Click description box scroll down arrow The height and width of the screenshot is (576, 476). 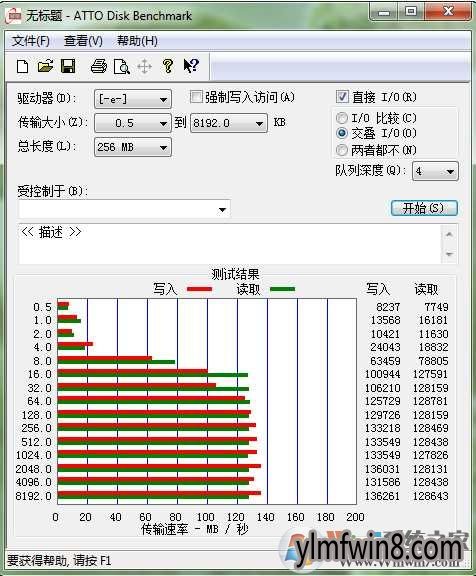coord(449,254)
